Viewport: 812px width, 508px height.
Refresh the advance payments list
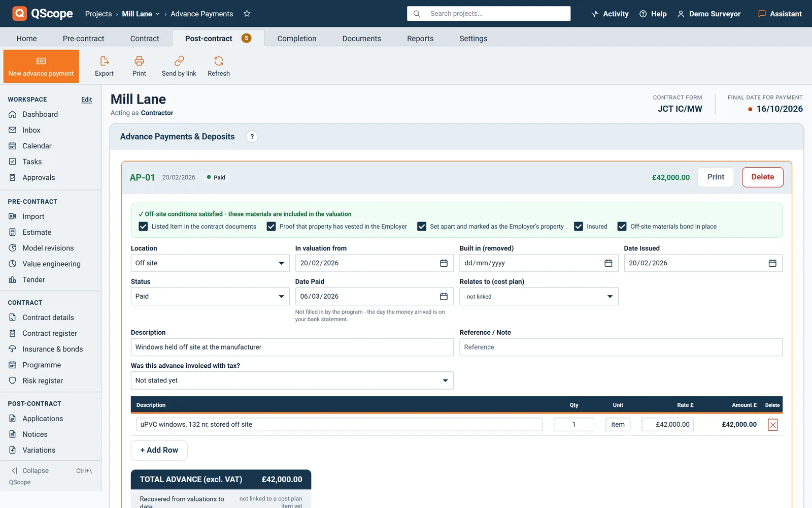coord(219,66)
